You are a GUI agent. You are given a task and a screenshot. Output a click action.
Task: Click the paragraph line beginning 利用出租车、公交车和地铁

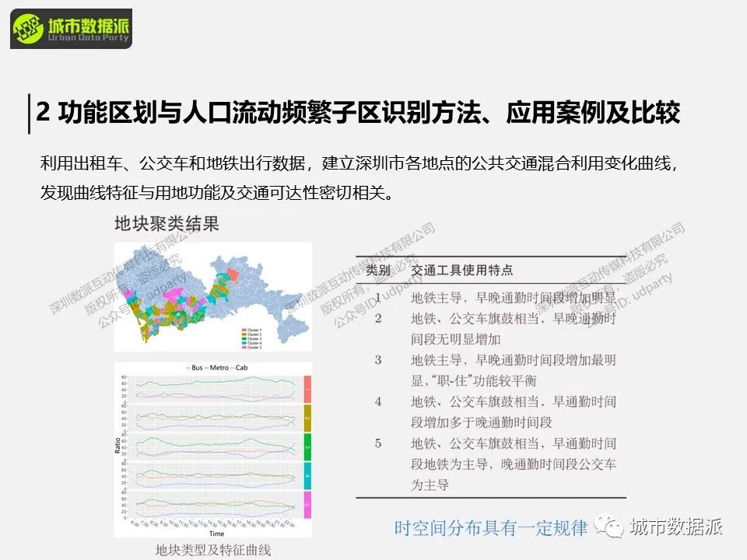coord(359,163)
